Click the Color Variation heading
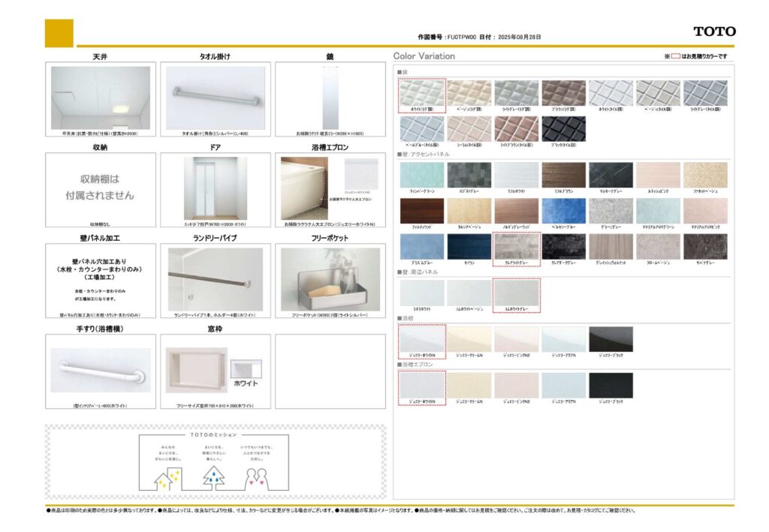The width and height of the screenshot is (769, 532). click(424, 56)
